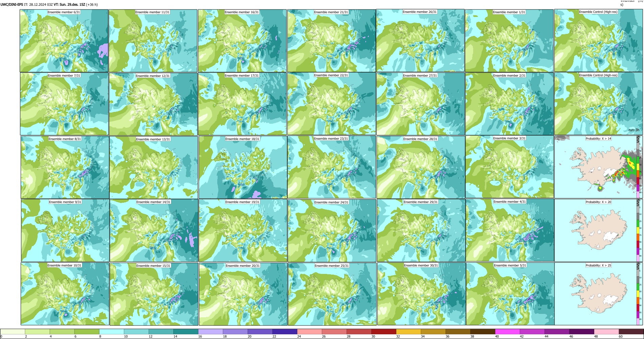The height and width of the screenshot is (339, 644).
Task: View the Ensemble member 10/31 map
Action: coord(65,294)
